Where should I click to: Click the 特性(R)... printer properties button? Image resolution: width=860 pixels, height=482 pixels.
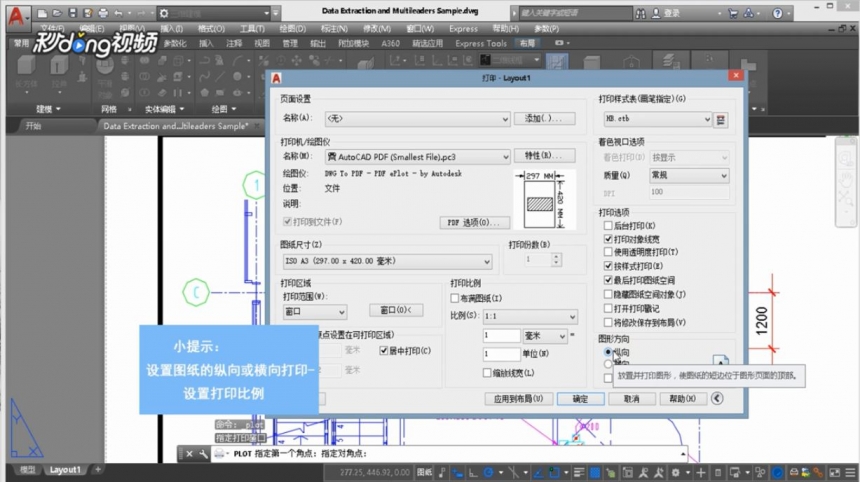(544, 156)
